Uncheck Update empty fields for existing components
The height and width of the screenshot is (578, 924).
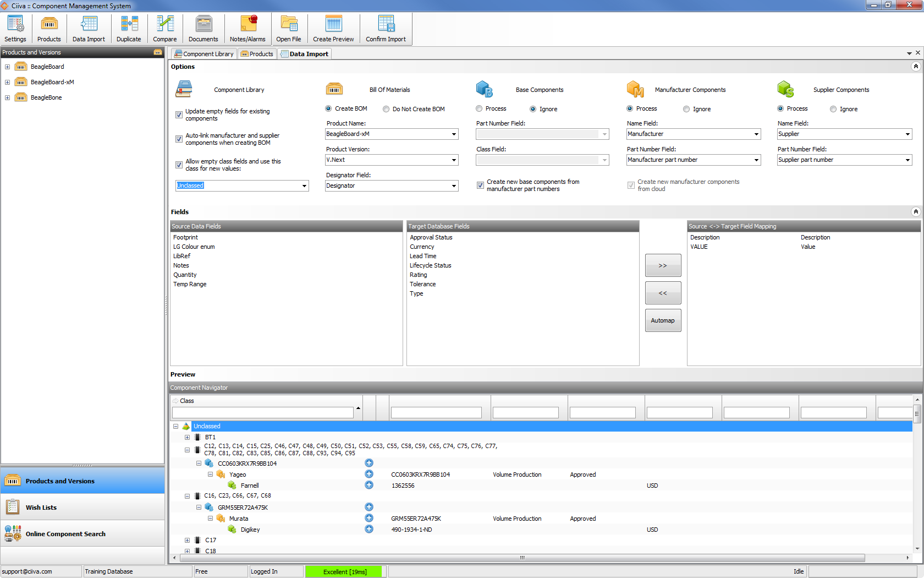[179, 114]
